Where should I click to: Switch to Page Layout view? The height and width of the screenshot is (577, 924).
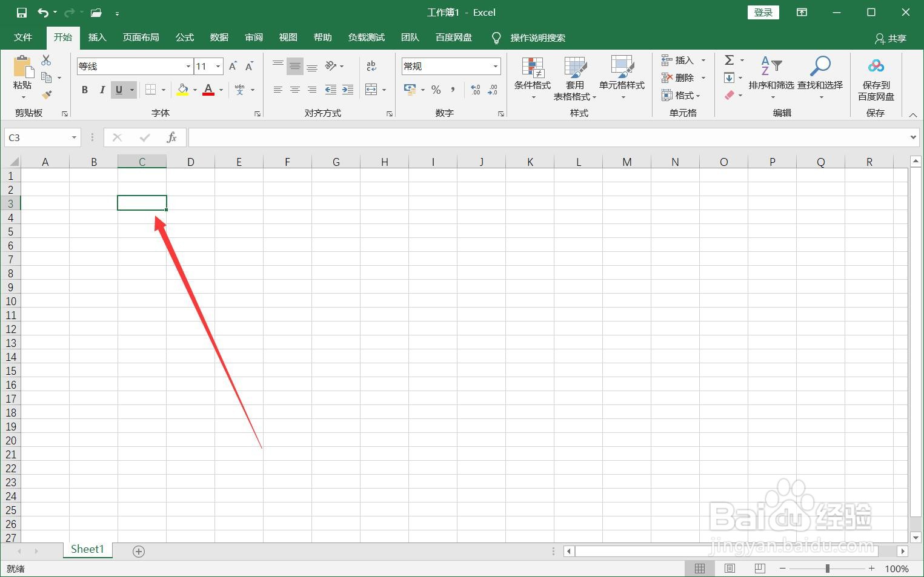730,569
